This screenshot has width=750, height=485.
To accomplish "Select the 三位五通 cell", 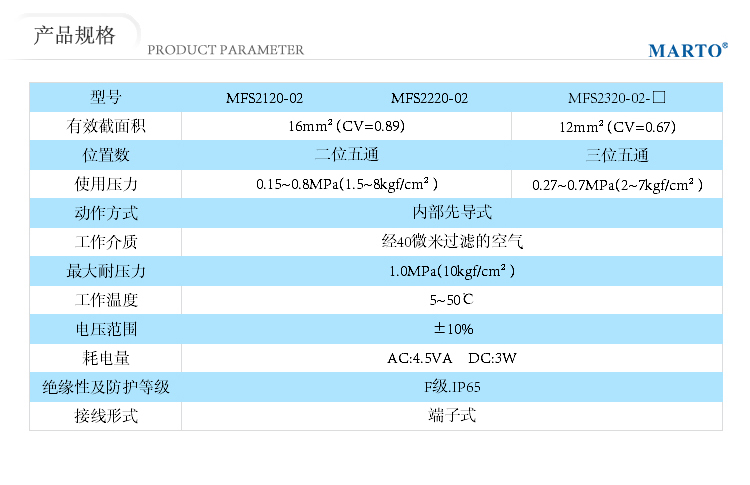I will point(617,156).
